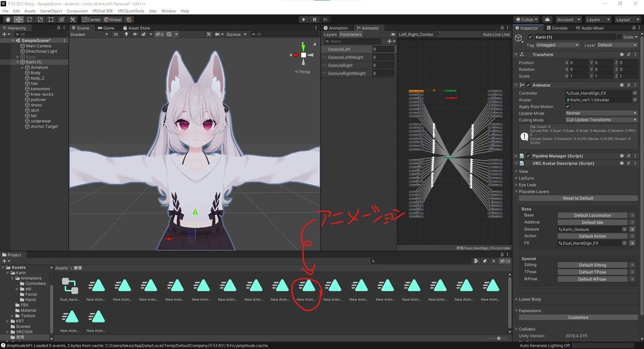Pick Controller object via circle selector

(x=635, y=93)
